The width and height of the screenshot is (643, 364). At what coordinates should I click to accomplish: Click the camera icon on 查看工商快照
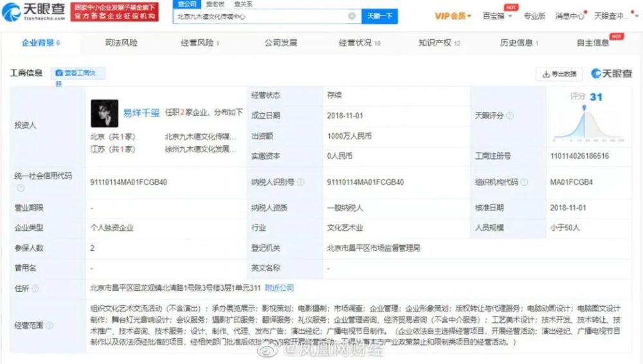(x=59, y=73)
